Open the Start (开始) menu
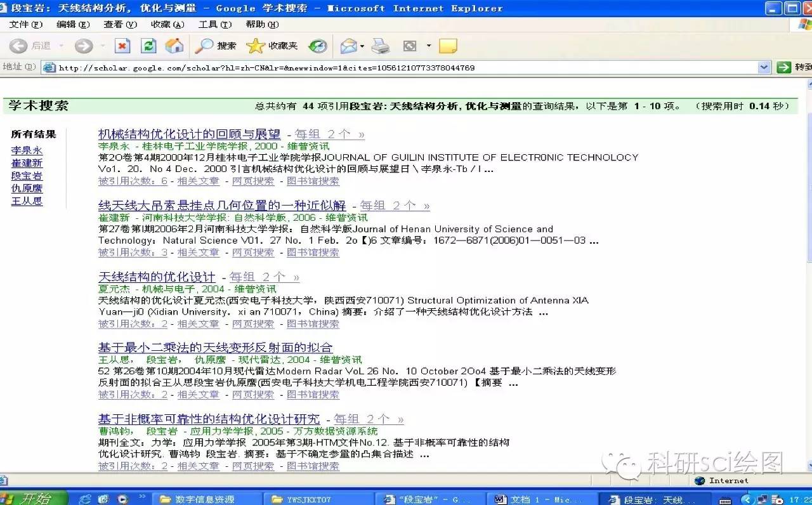This screenshot has width=812, height=505. pyautogui.click(x=34, y=499)
